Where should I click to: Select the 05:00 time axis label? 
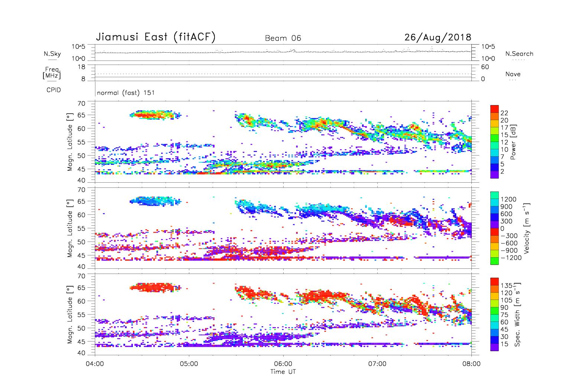(189, 364)
